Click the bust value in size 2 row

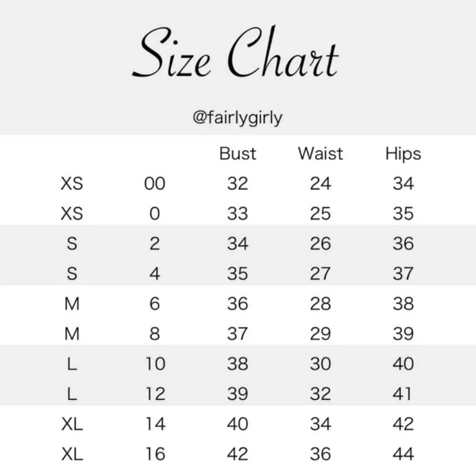click(238, 244)
